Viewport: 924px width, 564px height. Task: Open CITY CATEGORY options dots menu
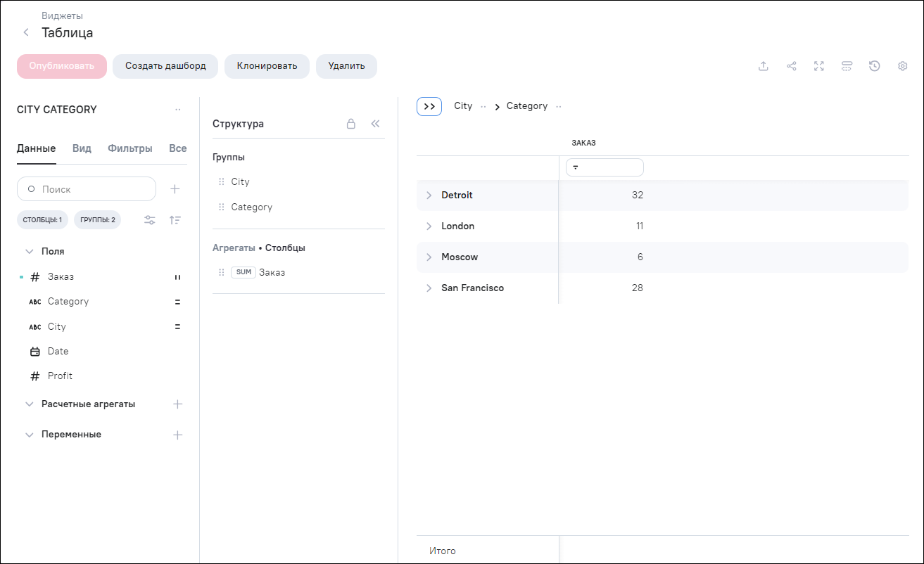pos(178,110)
